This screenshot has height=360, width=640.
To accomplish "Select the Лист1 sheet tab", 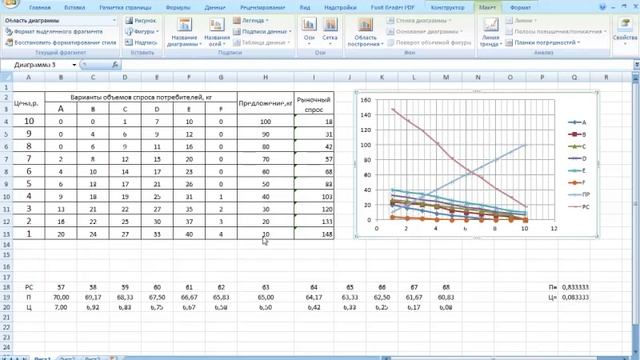I will point(42,358).
